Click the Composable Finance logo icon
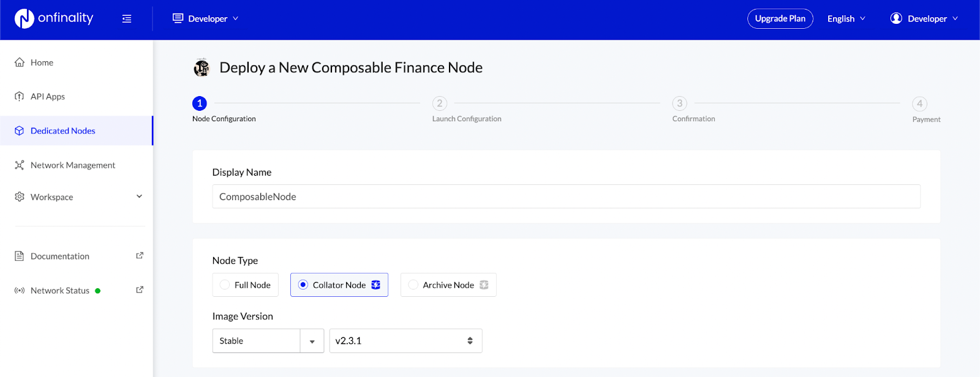980x377 pixels. click(x=202, y=67)
